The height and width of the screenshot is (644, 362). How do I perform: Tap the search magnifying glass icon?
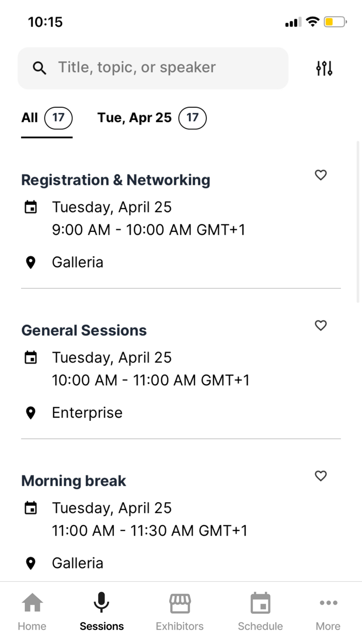39,68
